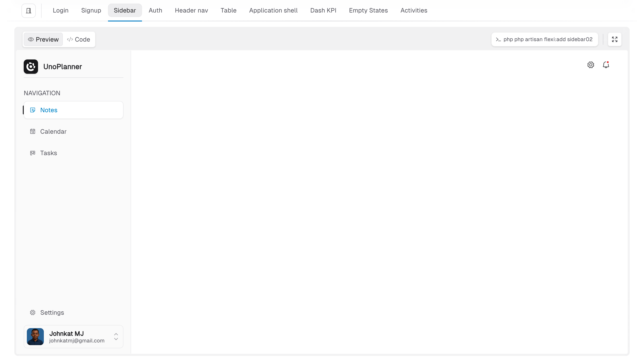Select the Calendar navigation entry

(53, 131)
